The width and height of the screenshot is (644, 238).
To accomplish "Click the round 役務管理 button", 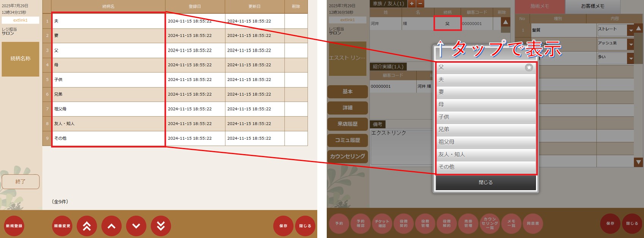I will point(425,224).
